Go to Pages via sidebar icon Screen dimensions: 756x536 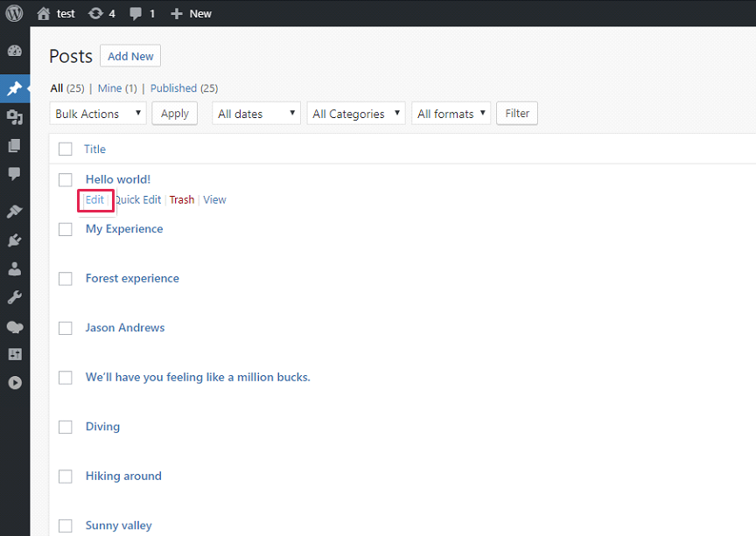[x=14, y=145]
